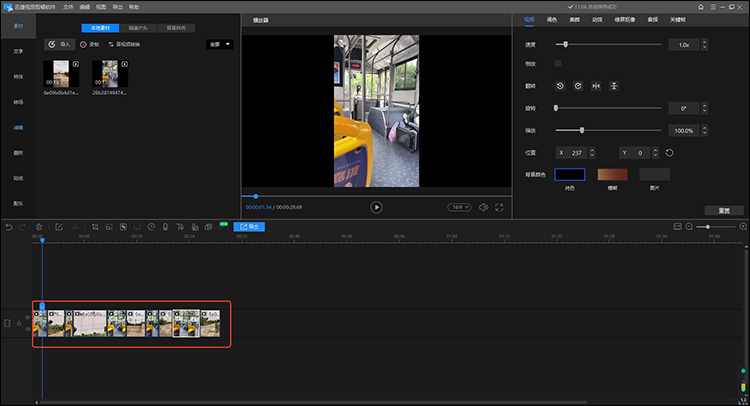Toggle preview fullscreen icon

pyautogui.click(x=499, y=207)
